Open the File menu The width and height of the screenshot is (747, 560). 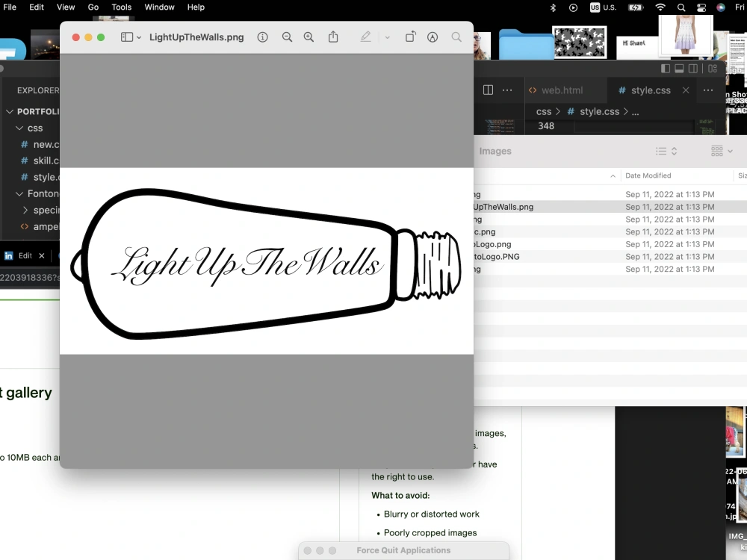pos(10,7)
